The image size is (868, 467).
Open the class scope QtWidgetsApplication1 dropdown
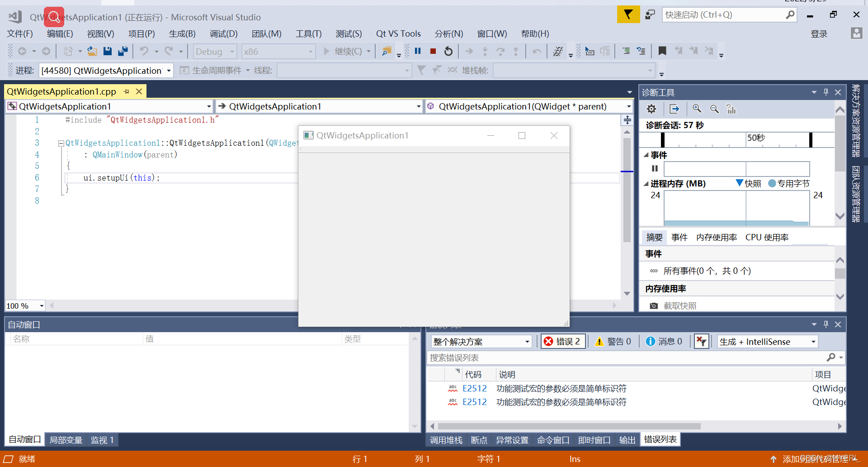(109, 106)
